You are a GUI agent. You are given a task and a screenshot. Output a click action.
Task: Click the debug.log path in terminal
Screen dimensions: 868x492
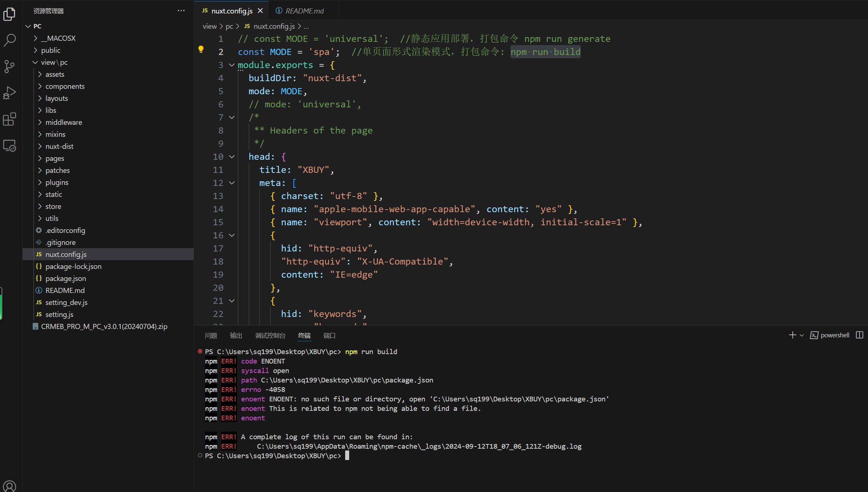pyautogui.click(x=419, y=446)
